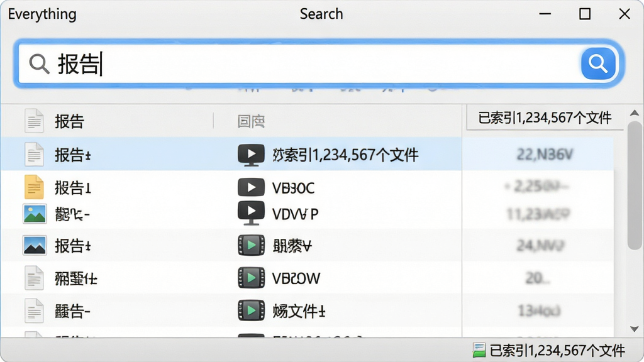Click inside the search box containing 报告

pos(319,63)
